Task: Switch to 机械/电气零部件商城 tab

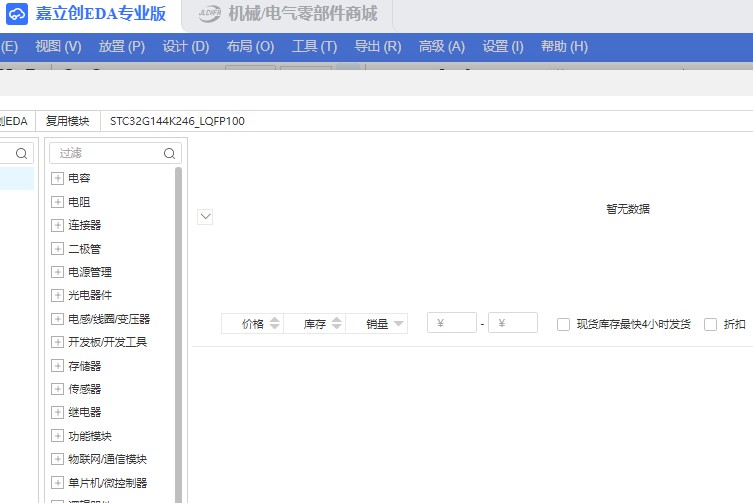Action: 288,14
